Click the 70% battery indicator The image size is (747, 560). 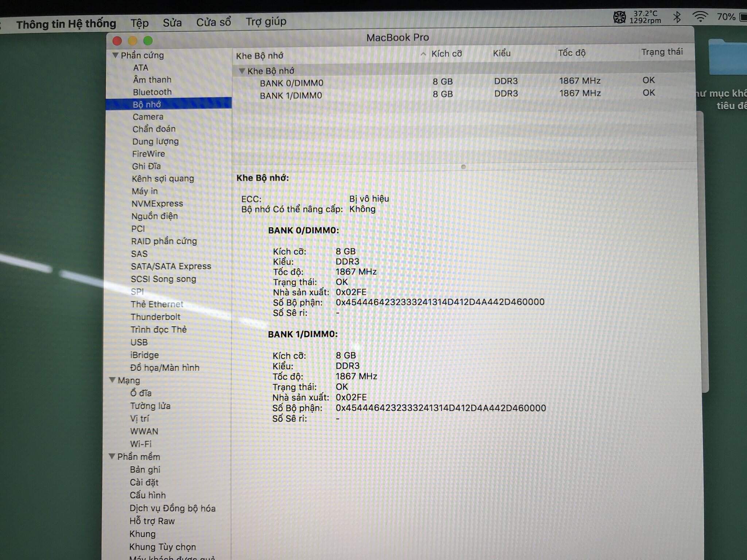[x=731, y=17]
